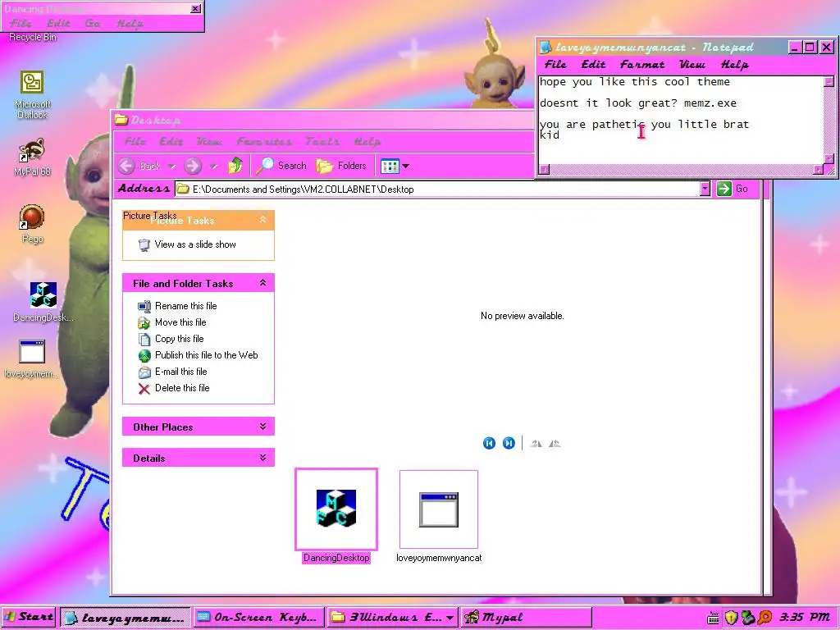
Task: Select the MyPal 68 desktop shortcut
Action: tap(32, 157)
